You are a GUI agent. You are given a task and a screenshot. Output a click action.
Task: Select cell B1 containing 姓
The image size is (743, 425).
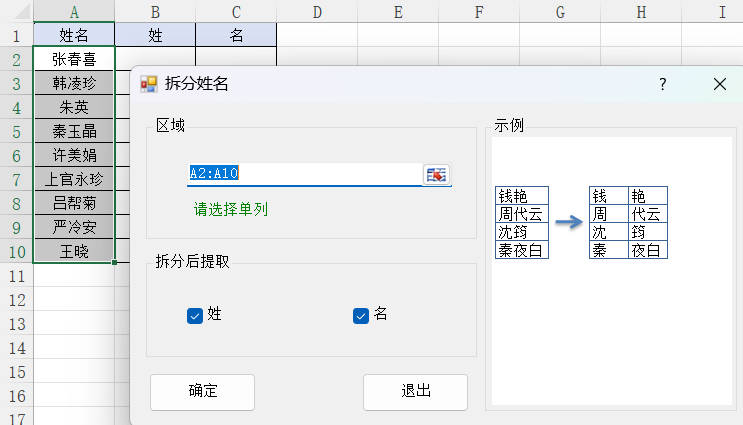(155, 35)
